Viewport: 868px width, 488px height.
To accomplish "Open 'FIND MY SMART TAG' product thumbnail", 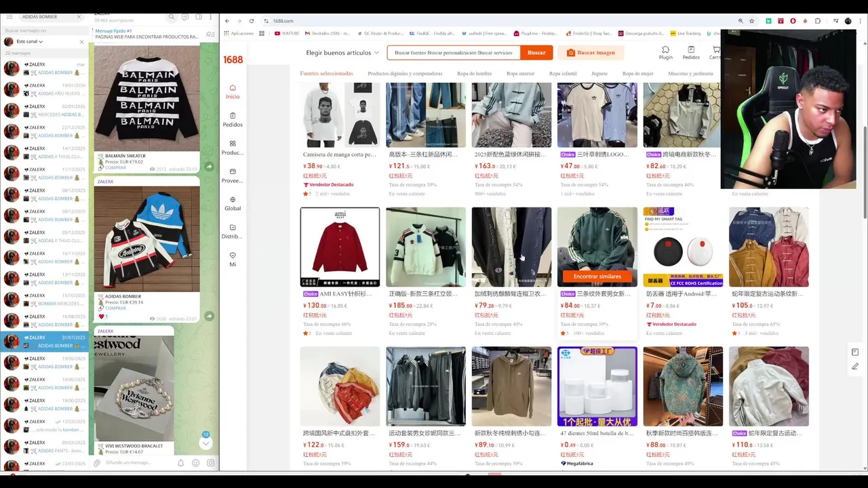I will pos(683,247).
